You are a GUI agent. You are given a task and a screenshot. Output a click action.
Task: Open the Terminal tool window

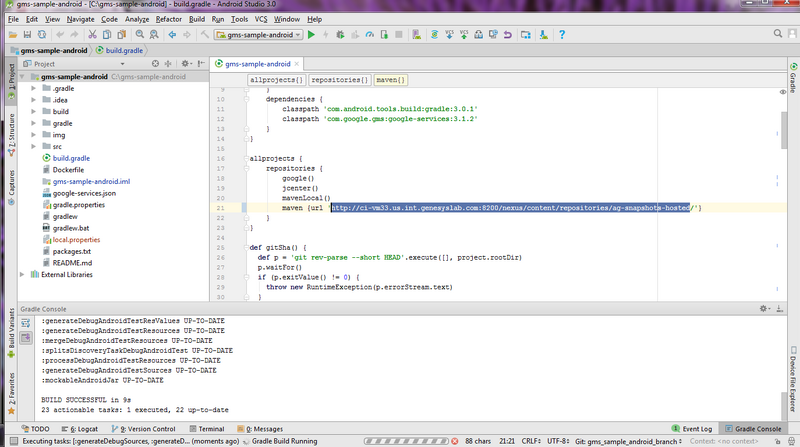click(207, 429)
